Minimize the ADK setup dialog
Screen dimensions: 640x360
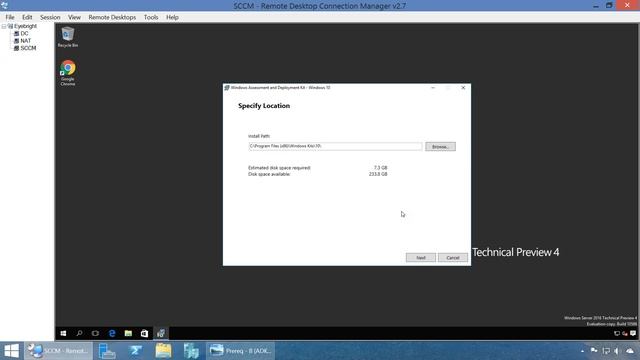(433, 87)
